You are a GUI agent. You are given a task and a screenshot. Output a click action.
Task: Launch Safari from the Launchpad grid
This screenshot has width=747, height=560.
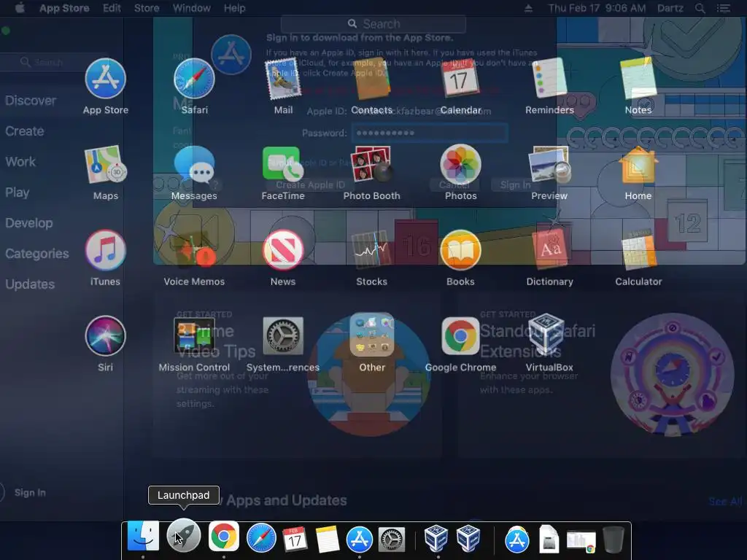click(x=194, y=79)
